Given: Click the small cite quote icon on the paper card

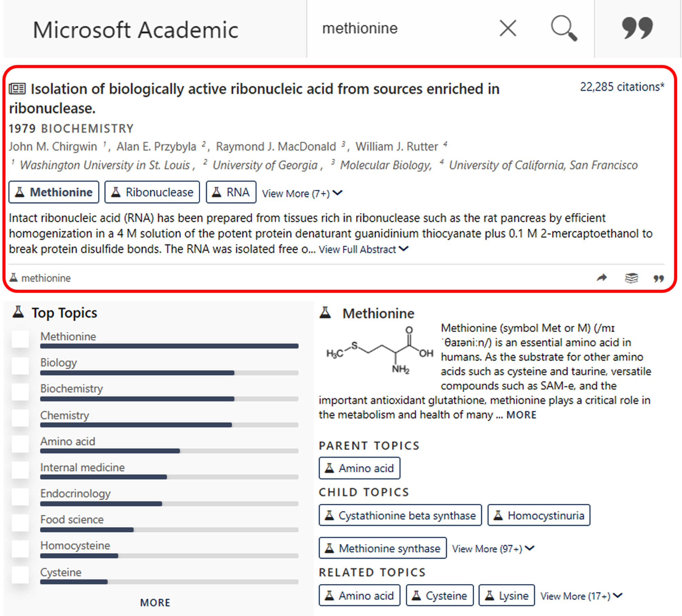Looking at the screenshot, I should pyautogui.click(x=659, y=279).
